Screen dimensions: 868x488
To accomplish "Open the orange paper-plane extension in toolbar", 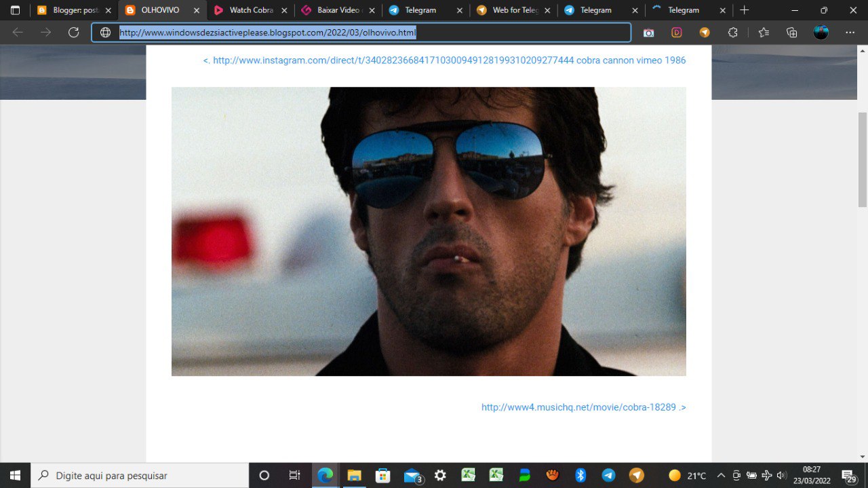I will coord(705,33).
